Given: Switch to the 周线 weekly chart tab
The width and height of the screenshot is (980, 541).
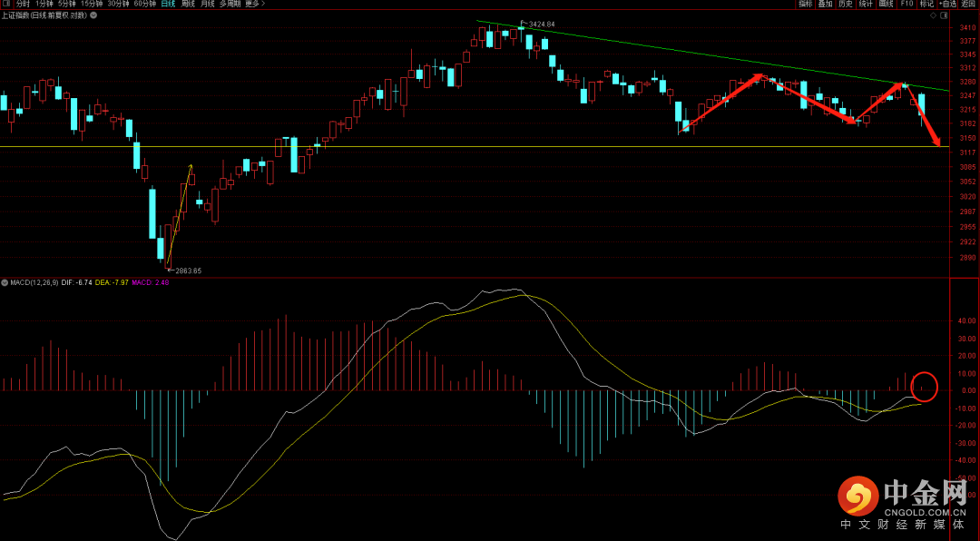Looking at the screenshot, I should click(x=188, y=4).
